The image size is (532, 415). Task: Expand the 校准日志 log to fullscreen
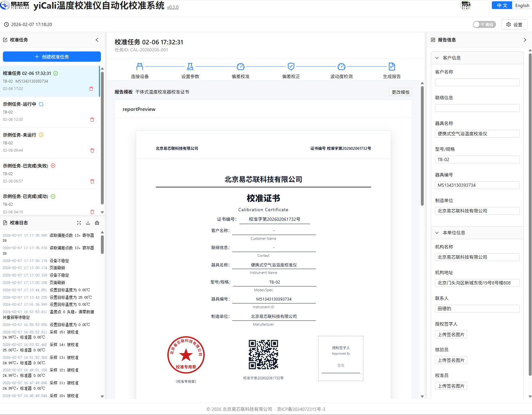(79, 223)
